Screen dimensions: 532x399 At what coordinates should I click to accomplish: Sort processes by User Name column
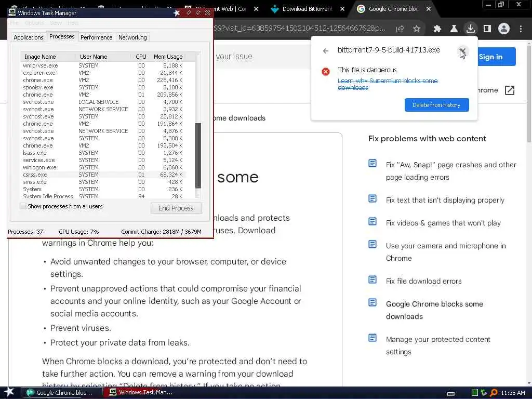point(103,57)
